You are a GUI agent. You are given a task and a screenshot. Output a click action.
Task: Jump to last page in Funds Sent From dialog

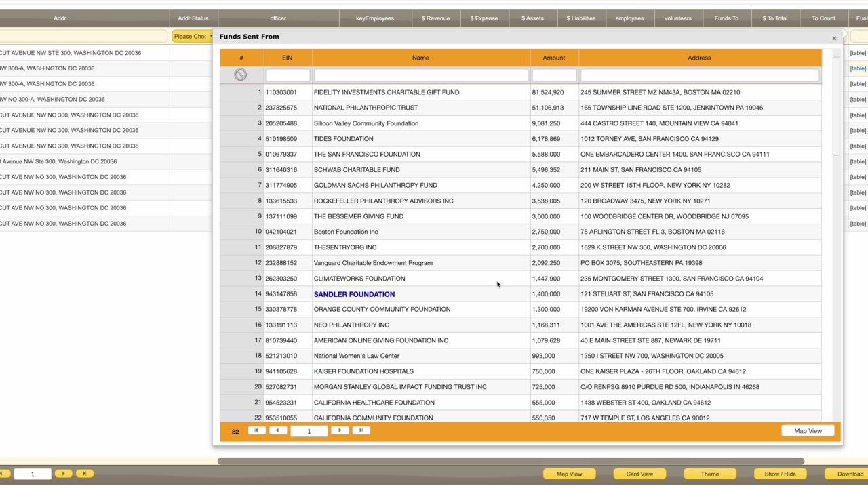point(361,430)
